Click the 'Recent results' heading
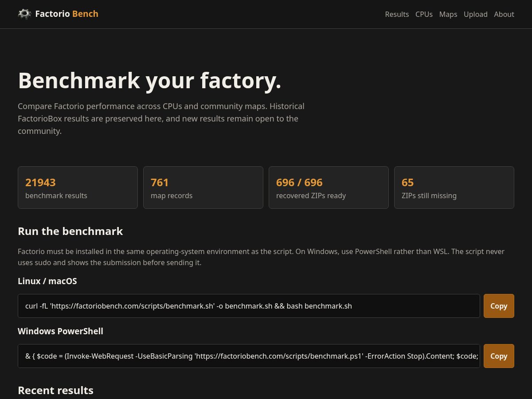This screenshot has width=532, height=399. click(x=55, y=391)
